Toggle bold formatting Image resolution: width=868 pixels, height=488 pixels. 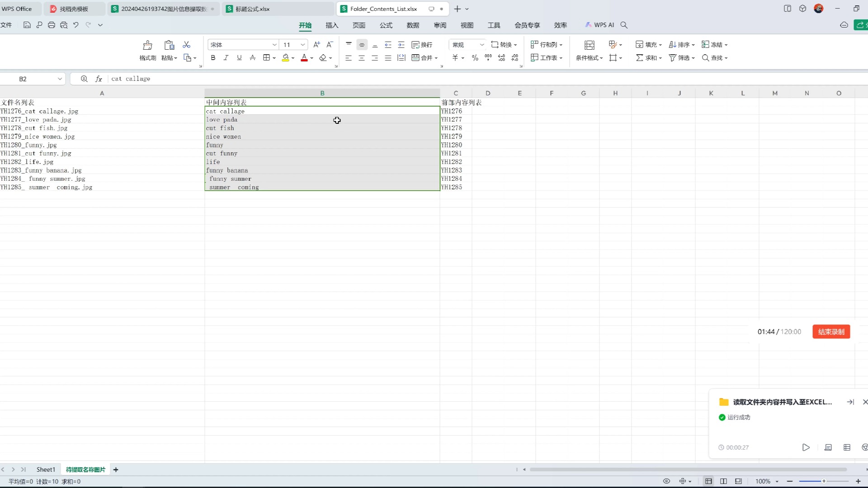click(x=213, y=58)
